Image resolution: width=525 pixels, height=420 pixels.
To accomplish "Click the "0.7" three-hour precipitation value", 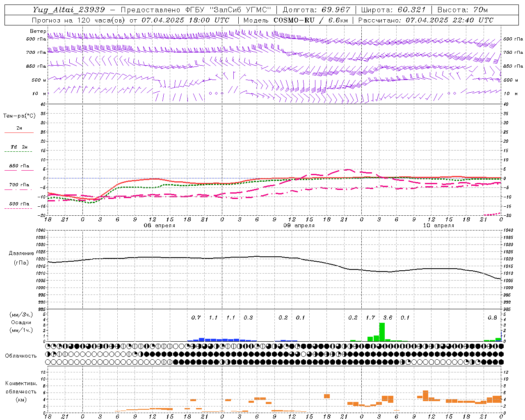I will [x=196, y=318].
